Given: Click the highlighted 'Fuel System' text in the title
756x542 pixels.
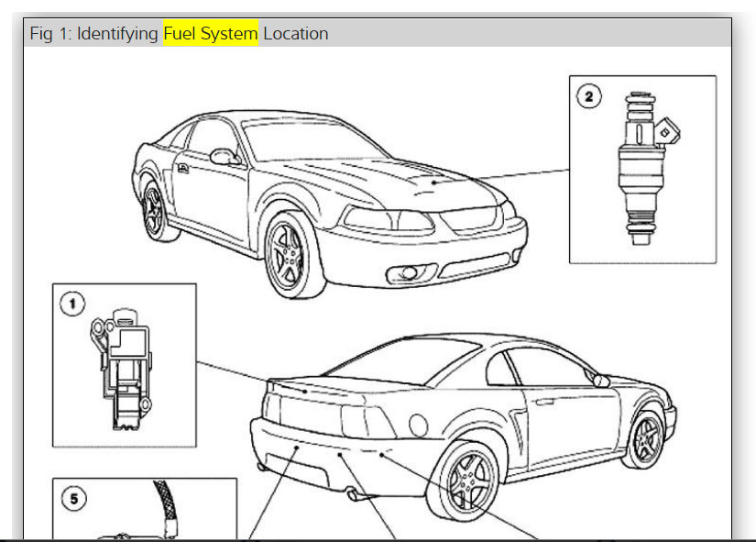Looking at the screenshot, I should 211,33.
